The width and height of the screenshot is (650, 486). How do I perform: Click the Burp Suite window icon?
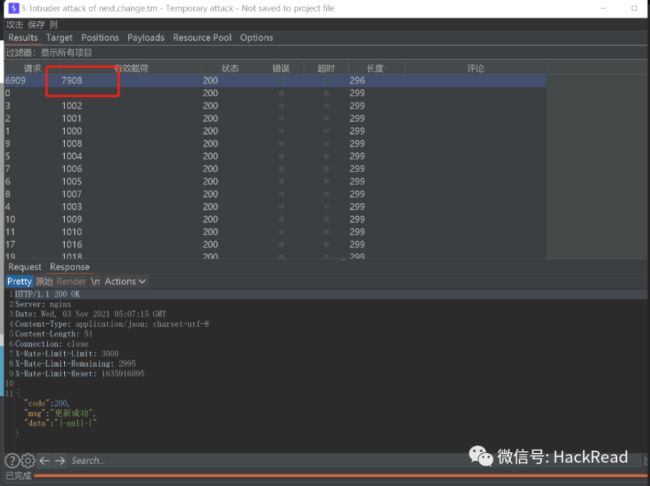(13, 8)
